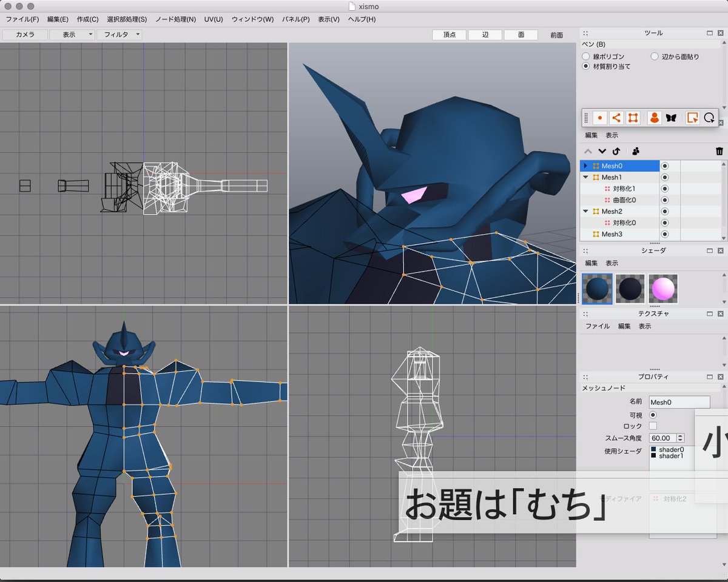Move node down with the down arrow
The width and height of the screenshot is (728, 582).
click(x=602, y=151)
